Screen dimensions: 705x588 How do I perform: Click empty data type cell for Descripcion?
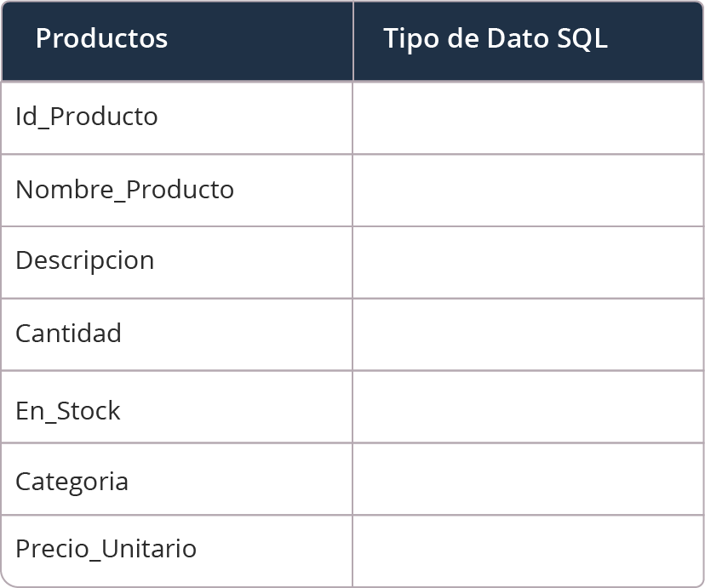pyautogui.click(x=528, y=262)
